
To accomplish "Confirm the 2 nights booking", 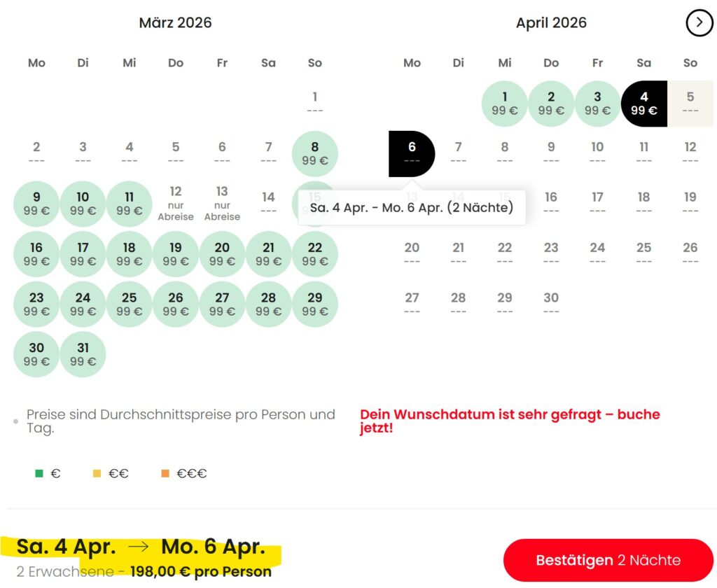I will [x=608, y=560].
